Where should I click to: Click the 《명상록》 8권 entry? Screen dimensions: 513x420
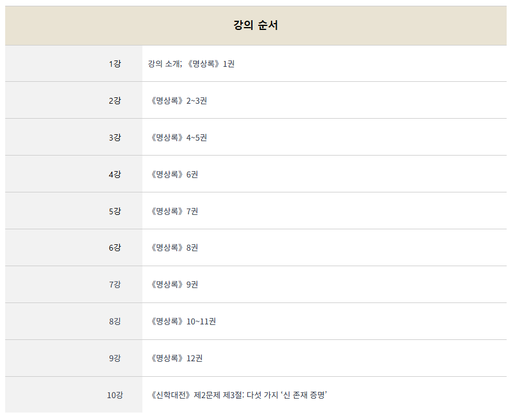[x=173, y=248]
